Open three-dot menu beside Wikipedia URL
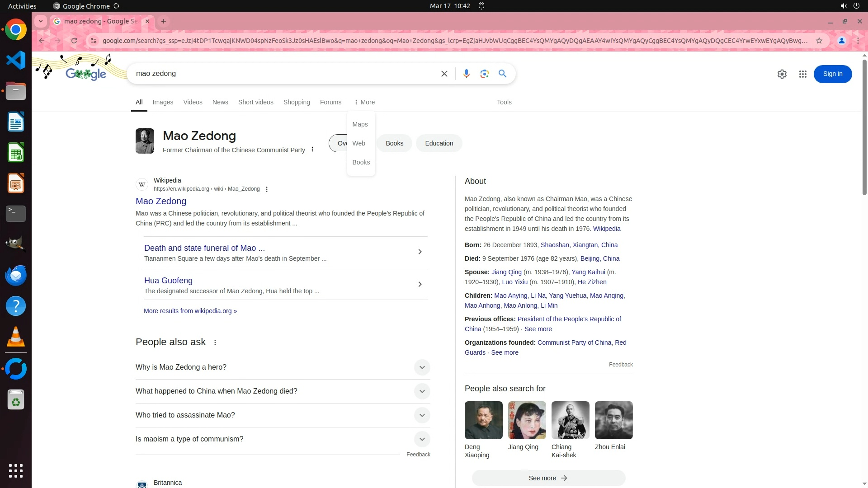 267,189
